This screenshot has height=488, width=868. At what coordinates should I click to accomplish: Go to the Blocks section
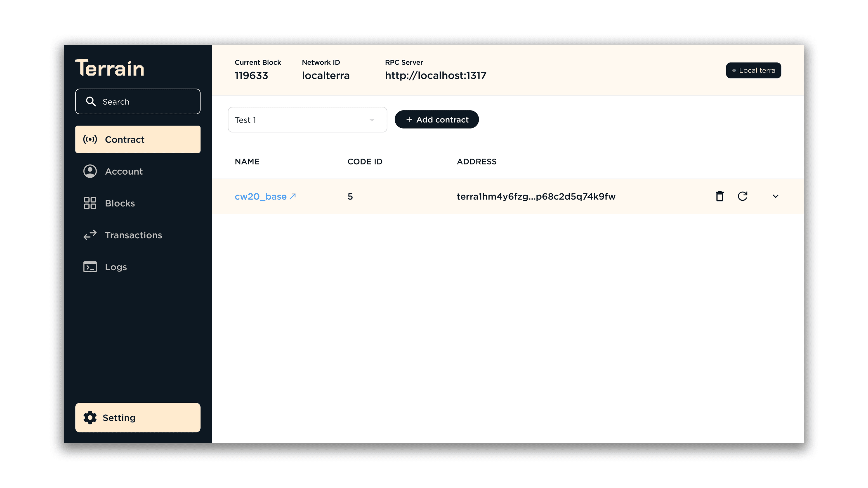120,203
